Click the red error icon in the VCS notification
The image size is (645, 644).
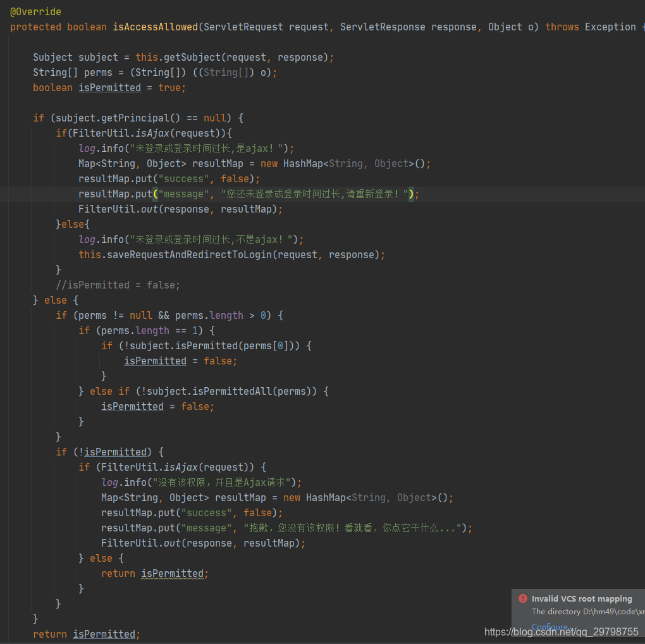click(522, 598)
